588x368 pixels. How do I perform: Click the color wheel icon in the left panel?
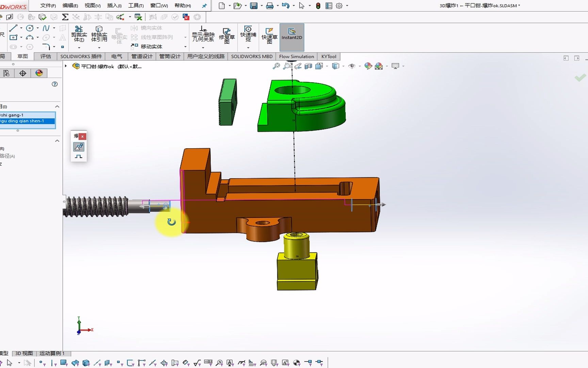[39, 73]
